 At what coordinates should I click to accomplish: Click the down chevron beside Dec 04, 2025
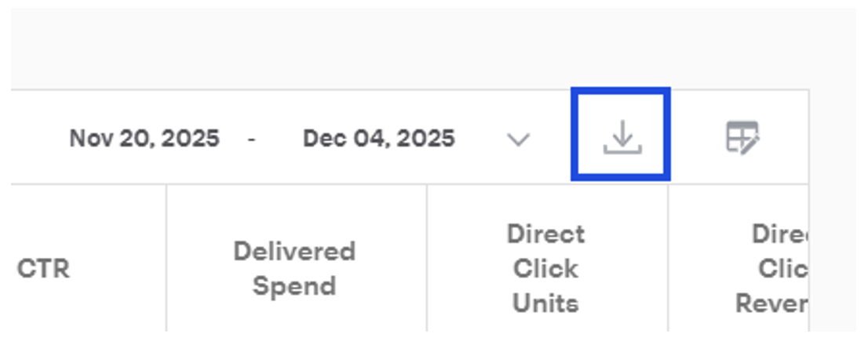pos(519,140)
